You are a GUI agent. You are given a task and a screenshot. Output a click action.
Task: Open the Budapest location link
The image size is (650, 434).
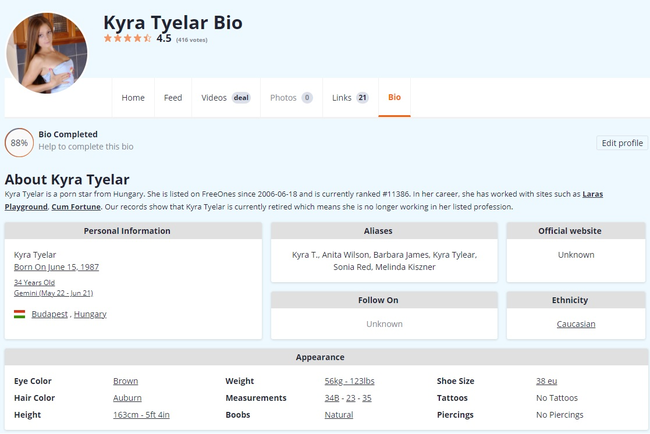coord(49,314)
